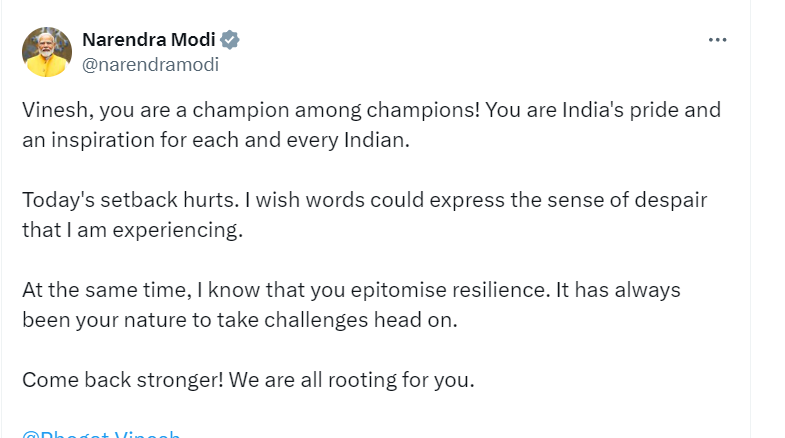This screenshot has height=438, width=785.
Task: Click the "Come back stronger!" sentence
Action: [x=118, y=380]
